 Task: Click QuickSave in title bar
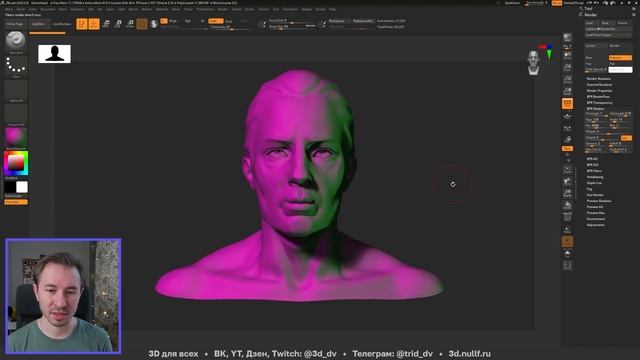tap(512, 3)
